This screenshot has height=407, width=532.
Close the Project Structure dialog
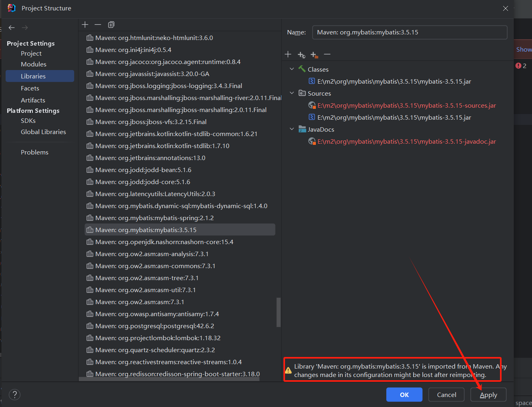coord(506,8)
